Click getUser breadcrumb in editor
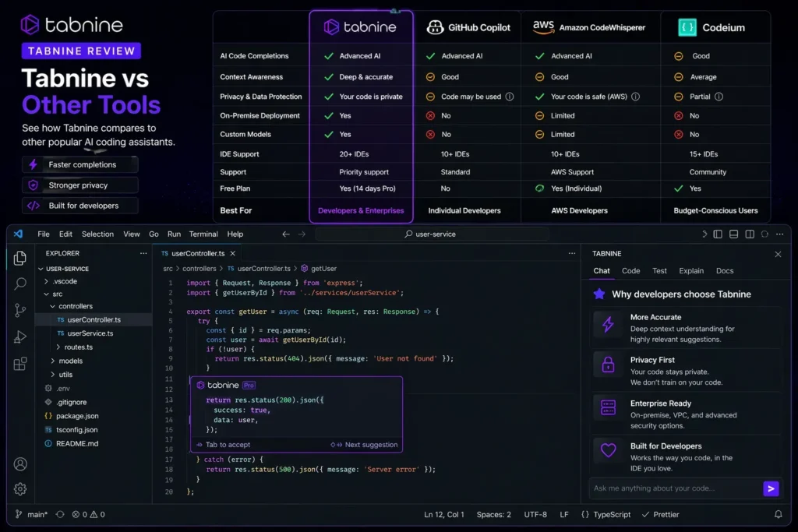The width and height of the screenshot is (798, 532). (x=319, y=269)
